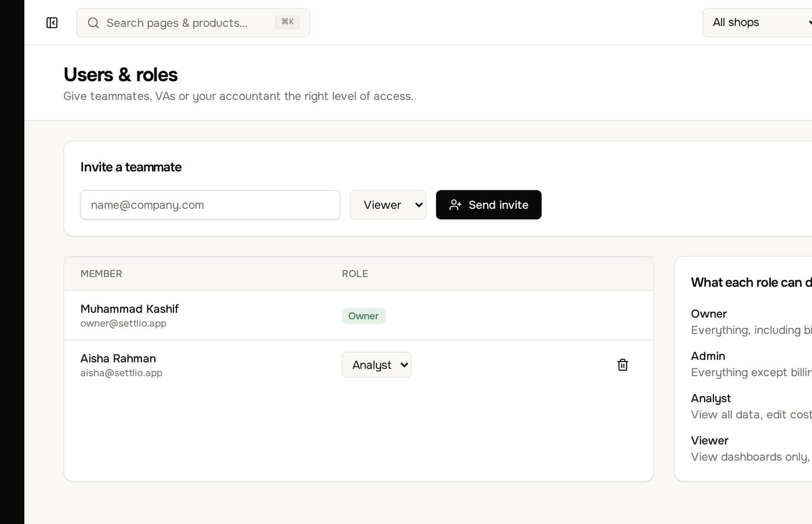This screenshot has height=524, width=812.
Task: Delete Aisha Rahman trash icon
Action: 622,365
